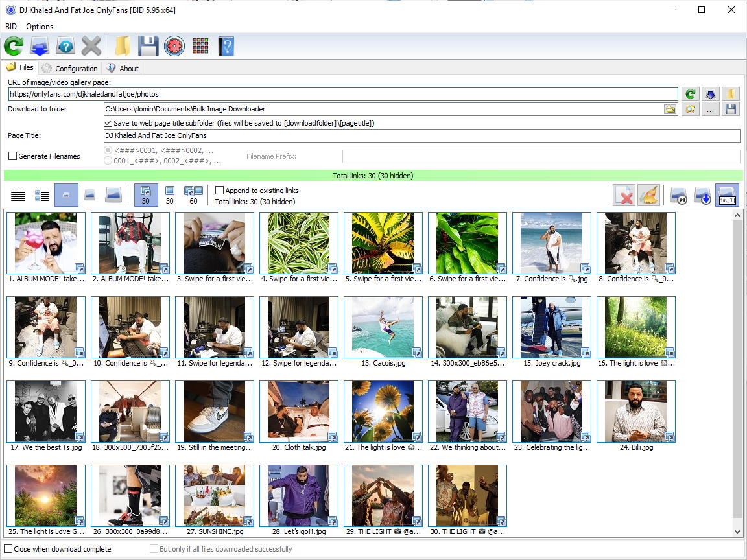
Task: Click yellow folder button beside URL field
Action: (730, 94)
